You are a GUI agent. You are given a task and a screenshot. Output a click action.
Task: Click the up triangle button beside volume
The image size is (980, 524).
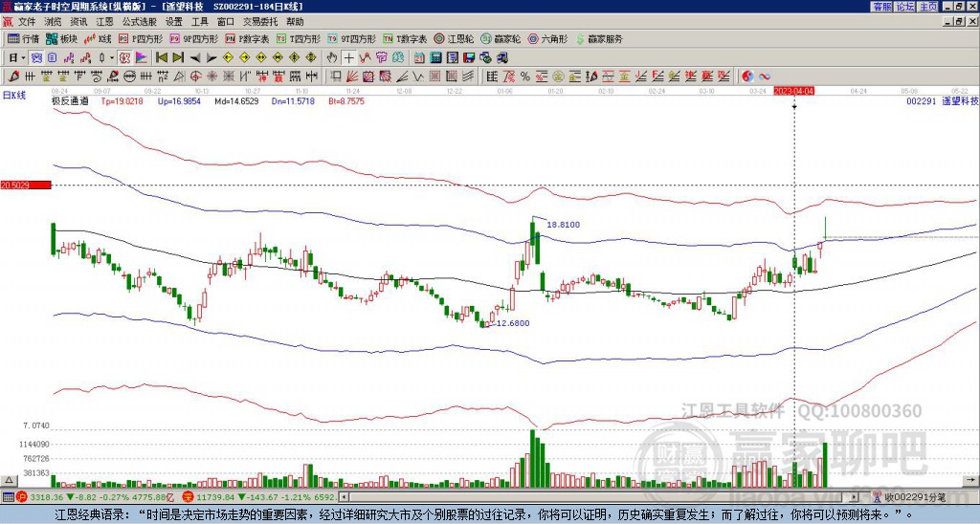pyautogui.click(x=9, y=481)
